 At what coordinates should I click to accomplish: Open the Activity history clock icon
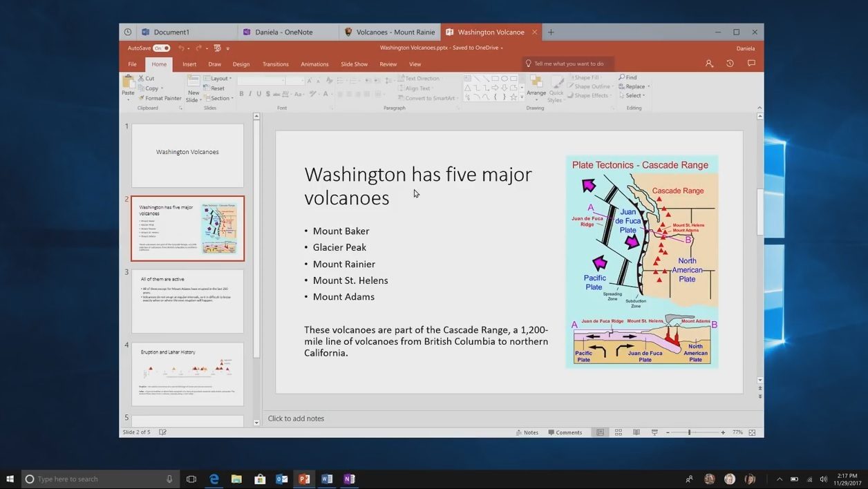pyautogui.click(x=730, y=64)
